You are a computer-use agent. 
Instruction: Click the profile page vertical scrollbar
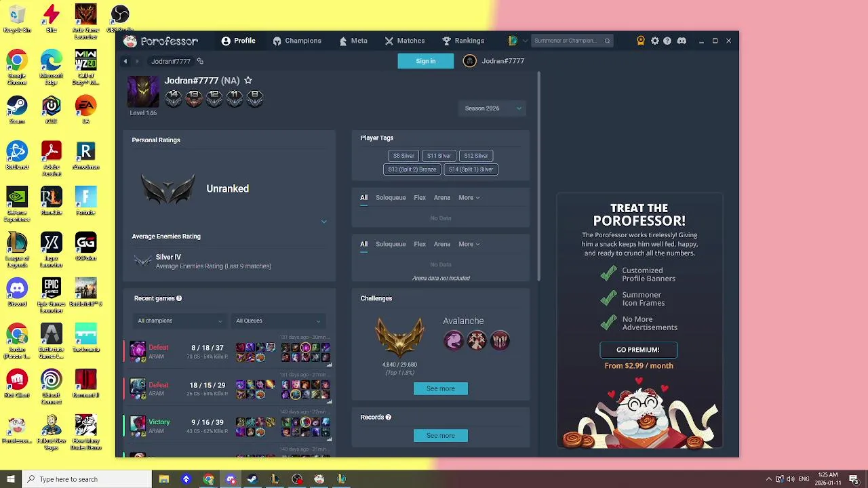coord(539,176)
